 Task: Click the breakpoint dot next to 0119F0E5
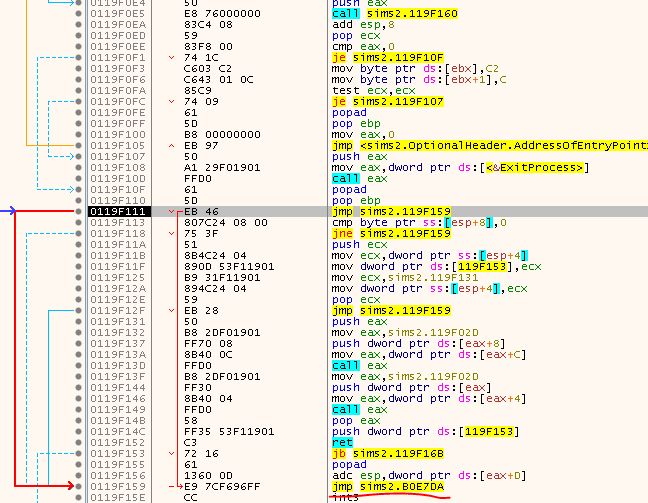click(x=79, y=14)
